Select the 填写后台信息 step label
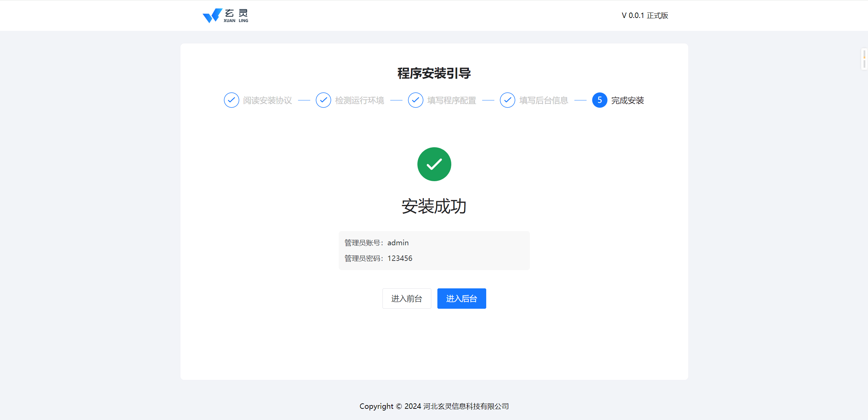The width and height of the screenshot is (868, 420). [544, 100]
